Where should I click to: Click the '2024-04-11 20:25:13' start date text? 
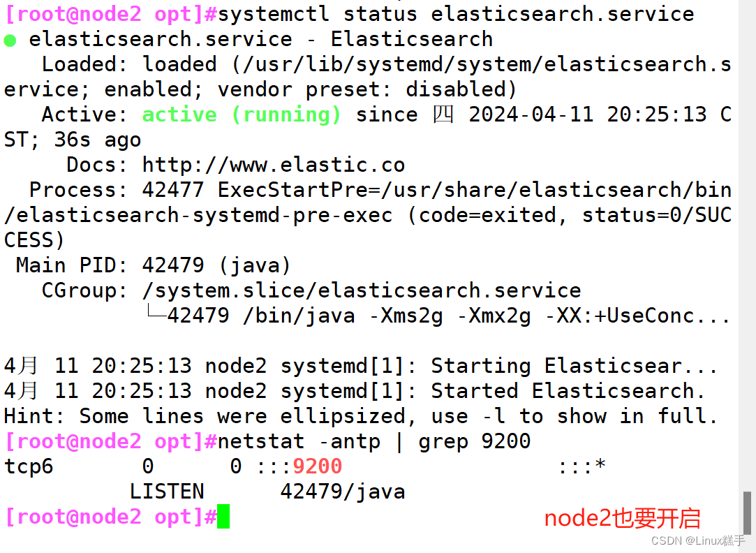[x=588, y=115]
